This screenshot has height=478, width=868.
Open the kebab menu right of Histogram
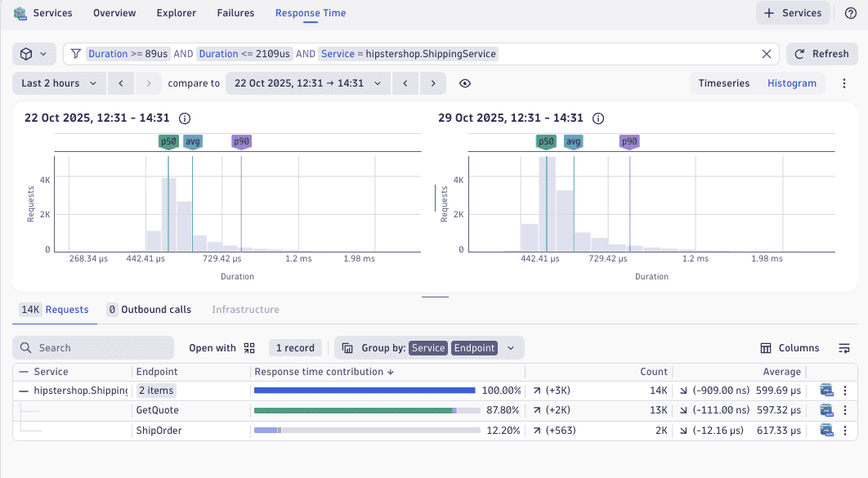pyautogui.click(x=844, y=83)
